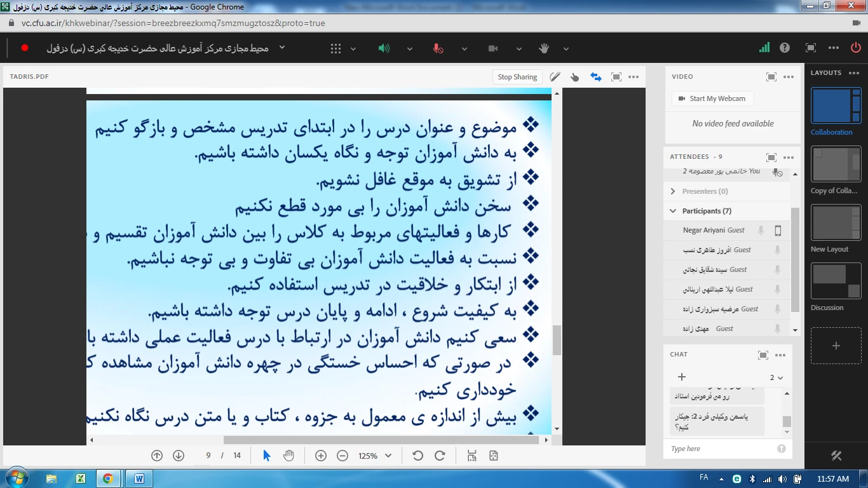This screenshot has height=488, width=868.
Task: Rotate the document counterclockwise
Action: [x=417, y=456]
